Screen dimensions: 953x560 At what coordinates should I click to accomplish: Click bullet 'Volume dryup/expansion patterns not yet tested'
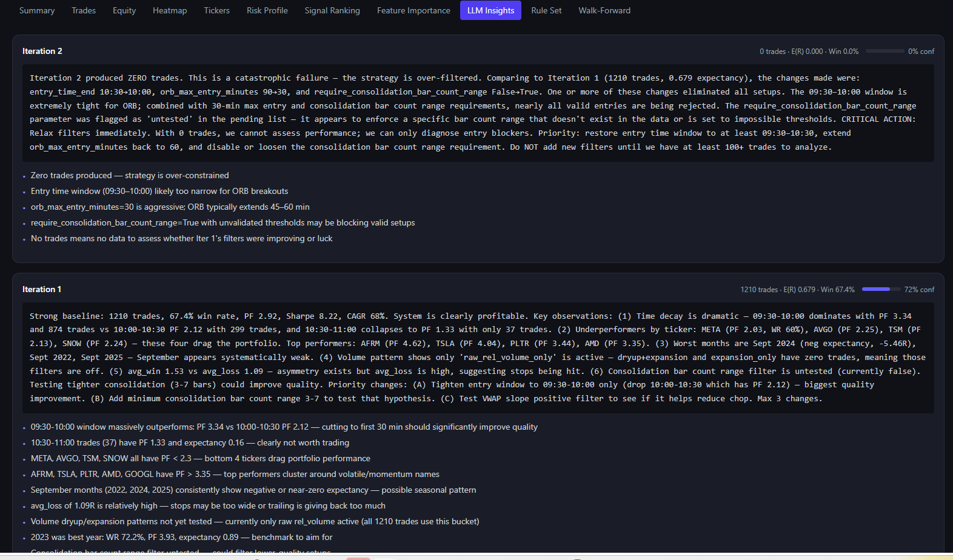255,521
